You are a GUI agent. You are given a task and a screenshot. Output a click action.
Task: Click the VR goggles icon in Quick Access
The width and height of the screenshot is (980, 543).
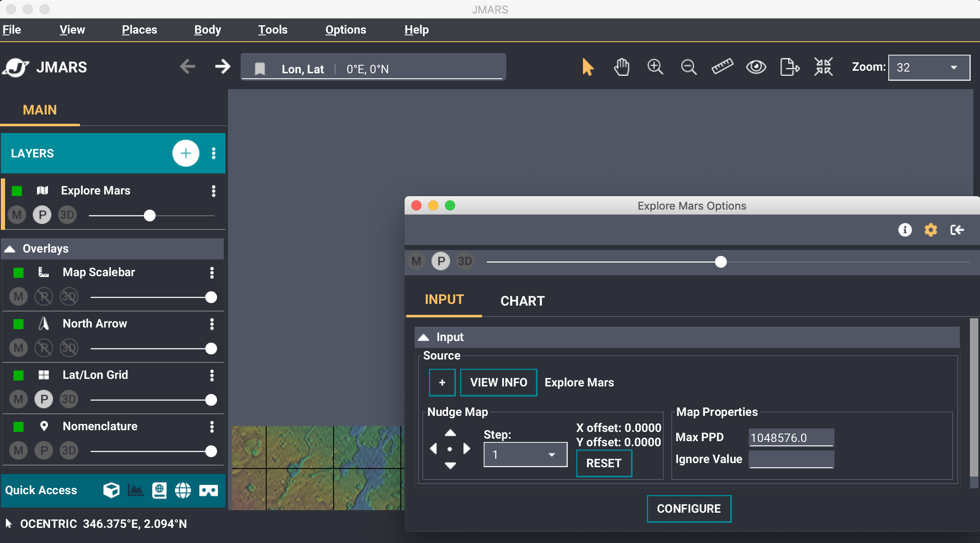(x=208, y=490)
